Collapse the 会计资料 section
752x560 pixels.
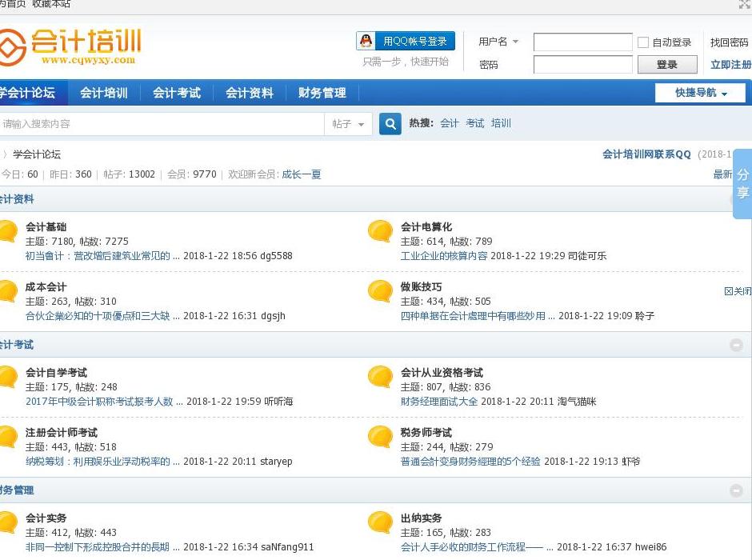(731, 199)
